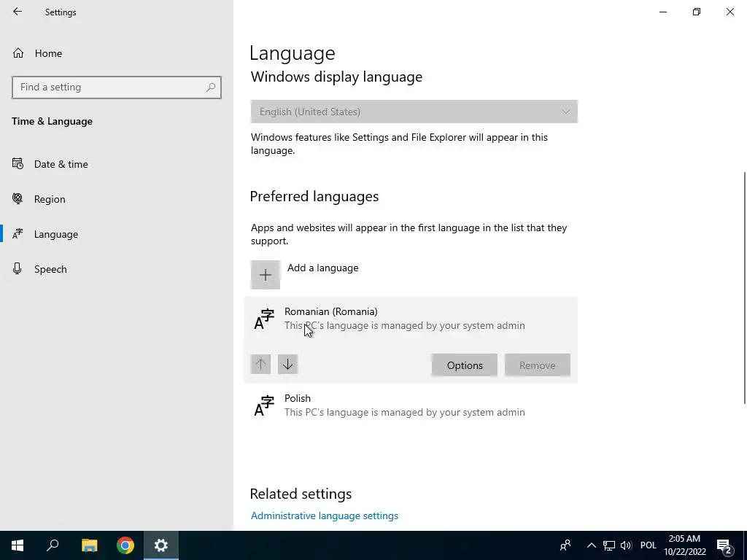Click the Settings gear taskbar icon
The height and width of the screenshot is (560, 747).
coord(161,545)
